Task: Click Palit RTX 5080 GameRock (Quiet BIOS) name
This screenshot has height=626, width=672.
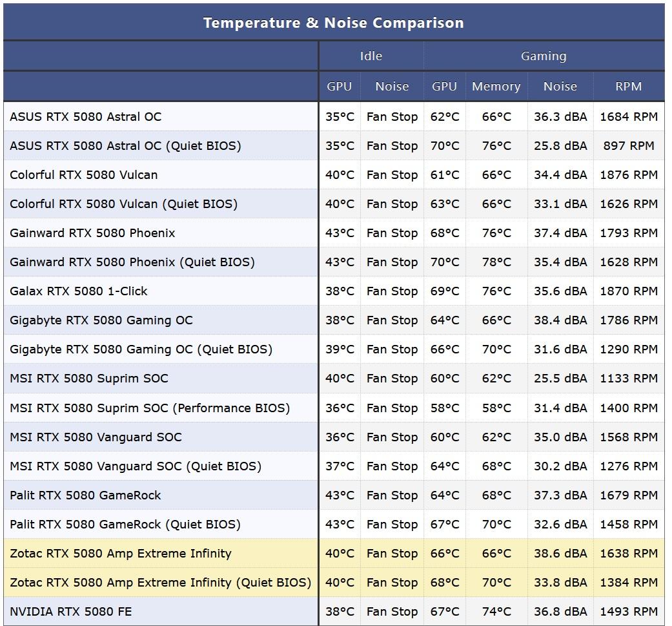Action: 125,525
